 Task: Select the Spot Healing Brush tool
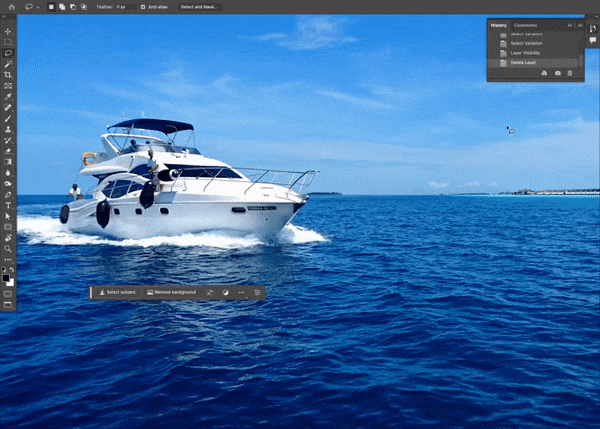click(x=8, y=108)
